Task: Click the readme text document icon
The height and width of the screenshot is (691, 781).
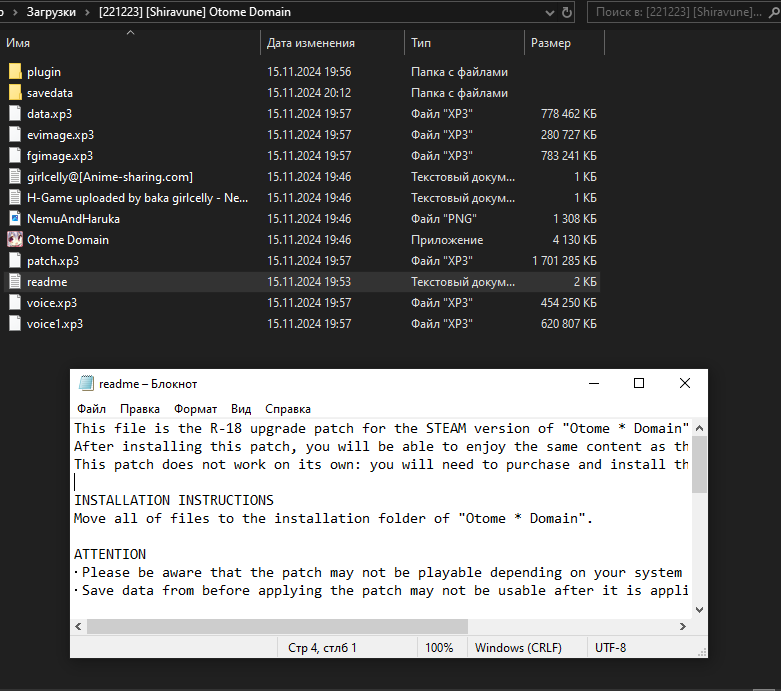Action: point(15,281)
